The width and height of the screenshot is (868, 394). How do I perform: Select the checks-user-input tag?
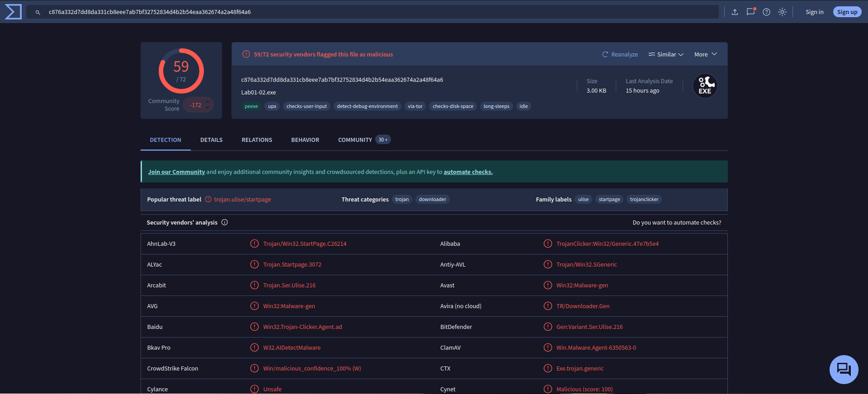click(x=307, y=107)
